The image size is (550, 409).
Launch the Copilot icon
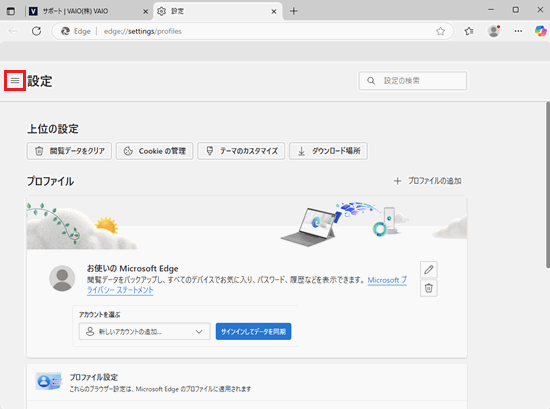point(541,31)
